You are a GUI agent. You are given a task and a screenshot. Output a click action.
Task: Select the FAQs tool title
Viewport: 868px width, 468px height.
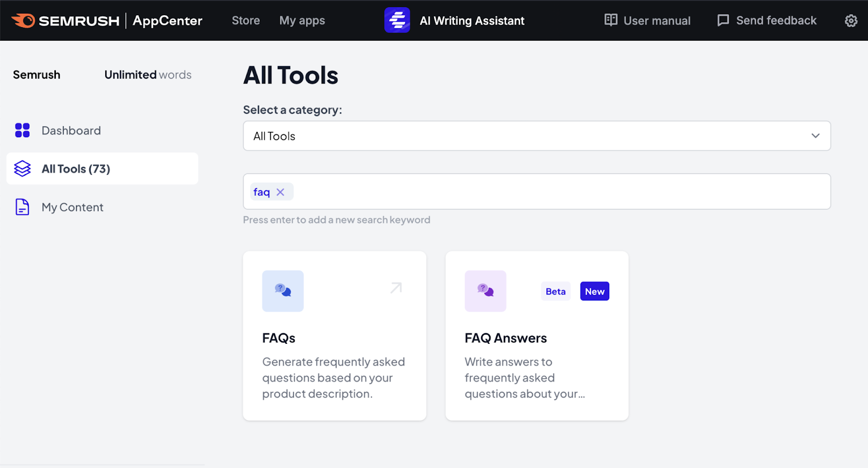pyautogui.click(x=279, y=338)
